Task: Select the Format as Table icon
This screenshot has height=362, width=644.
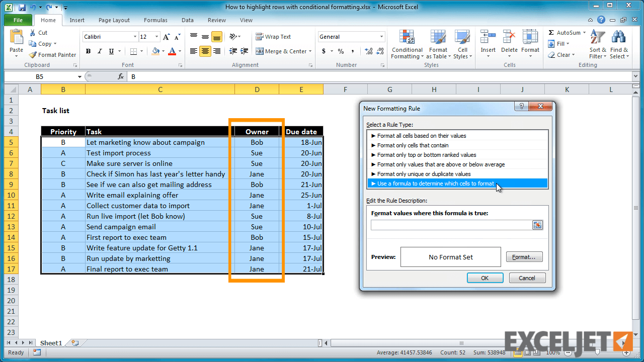Action: [x=438, y=44]
